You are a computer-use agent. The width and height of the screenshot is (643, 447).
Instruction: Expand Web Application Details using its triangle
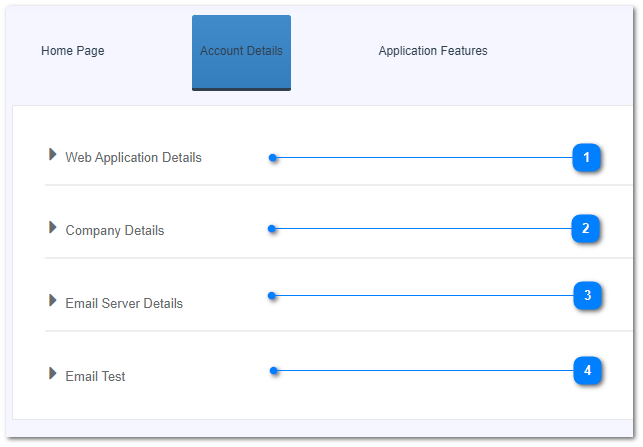point(53,155)
